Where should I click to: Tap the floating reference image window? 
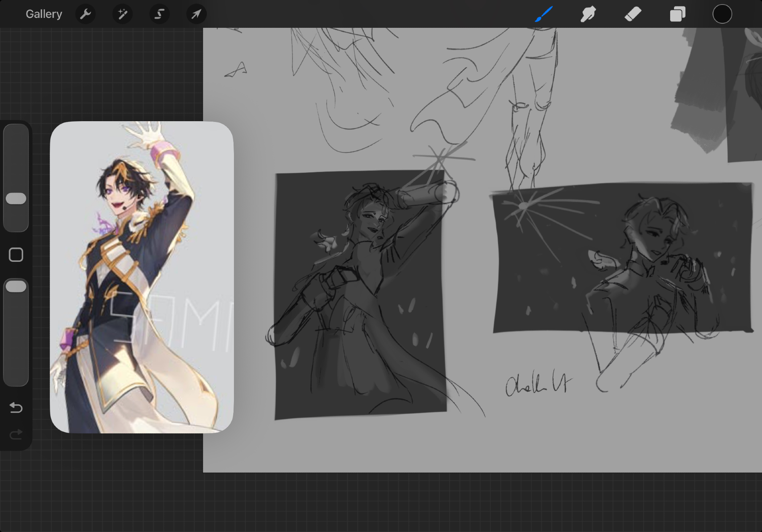(x=141, y=277)
